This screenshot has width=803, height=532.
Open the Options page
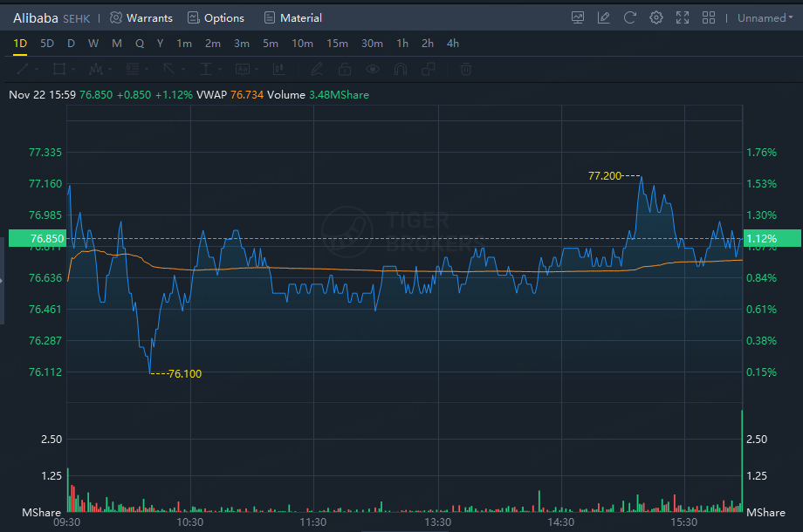click(224, 18)
